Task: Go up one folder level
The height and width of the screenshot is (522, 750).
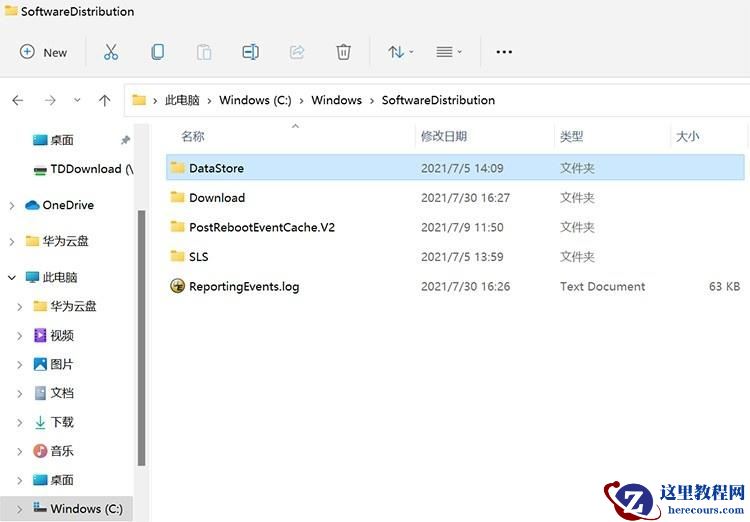Action: [x=104, y=100]
